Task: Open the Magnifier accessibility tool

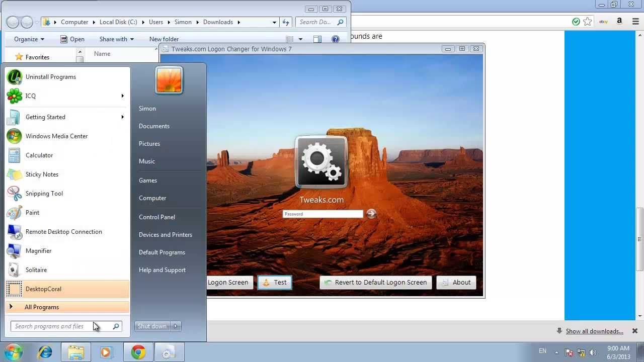Action: (39, 250)
